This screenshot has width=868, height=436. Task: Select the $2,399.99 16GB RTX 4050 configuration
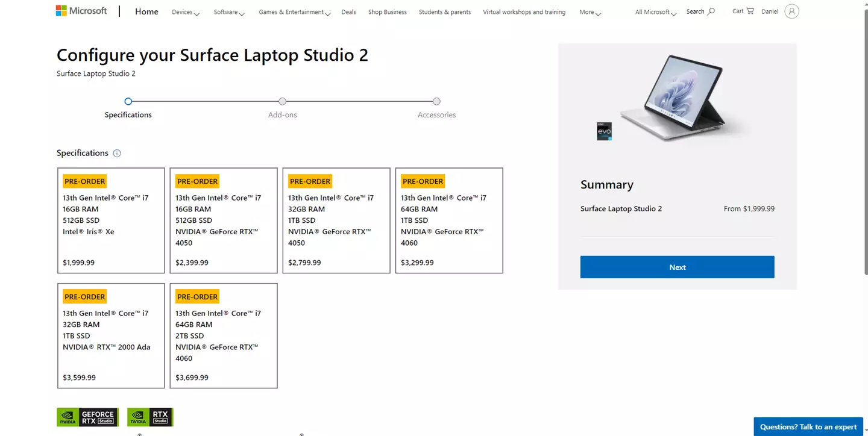224,220
